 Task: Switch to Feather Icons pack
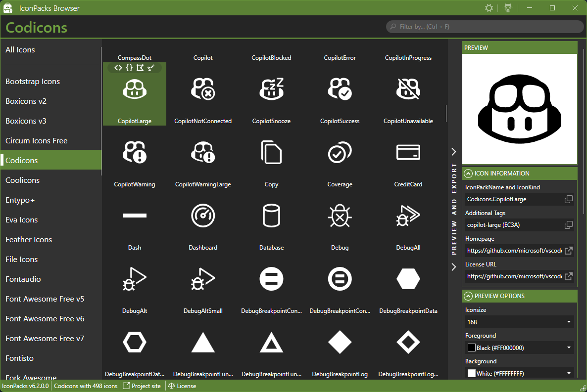pyautogui.click(x=50, y=240)
